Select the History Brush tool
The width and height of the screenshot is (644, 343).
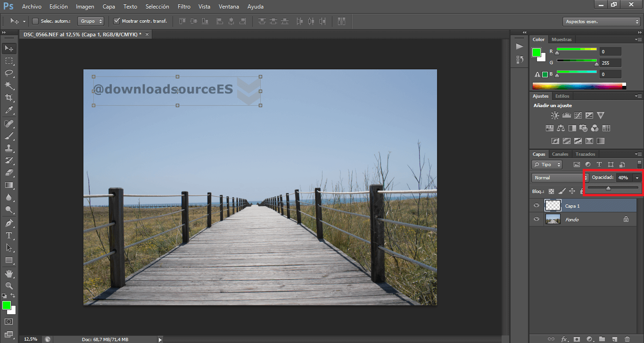point(9,160)
